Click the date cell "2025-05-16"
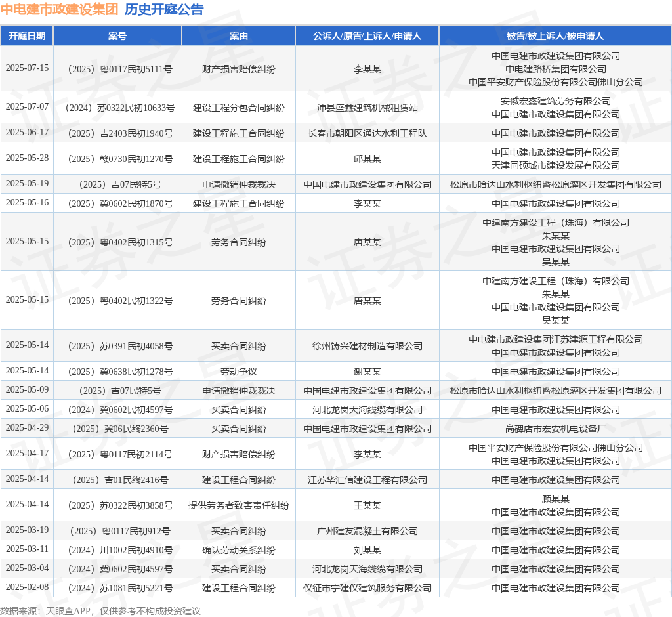 (x=27, y=203)
